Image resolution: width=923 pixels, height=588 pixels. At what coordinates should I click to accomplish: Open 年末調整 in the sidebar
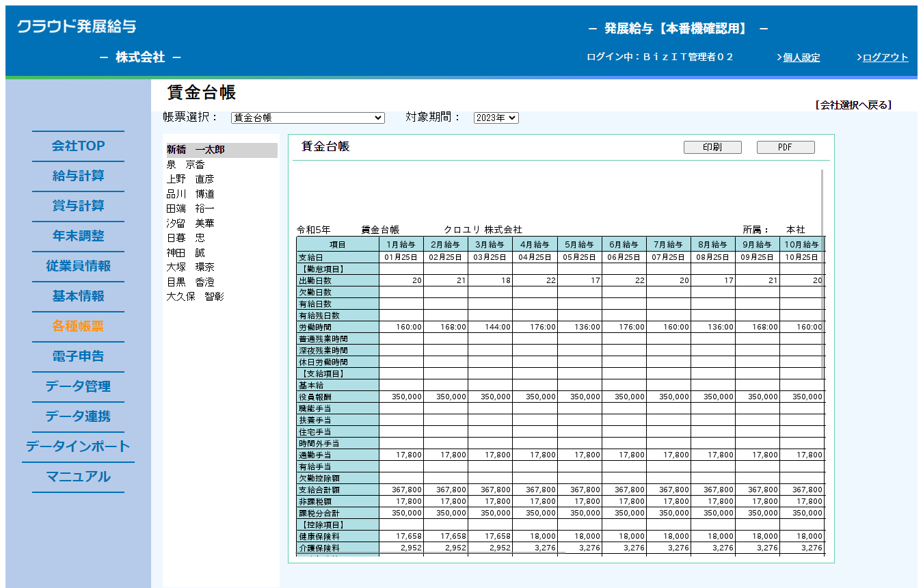tap(78, 236)
